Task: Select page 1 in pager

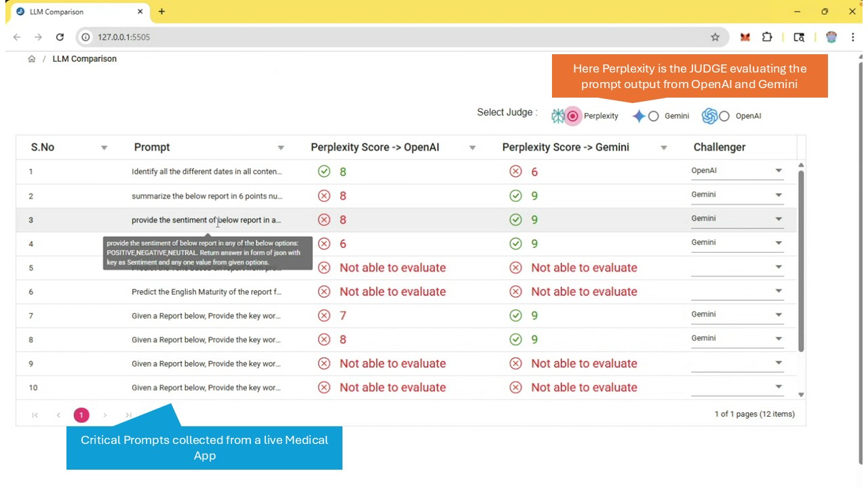Action: coord(81,415)
